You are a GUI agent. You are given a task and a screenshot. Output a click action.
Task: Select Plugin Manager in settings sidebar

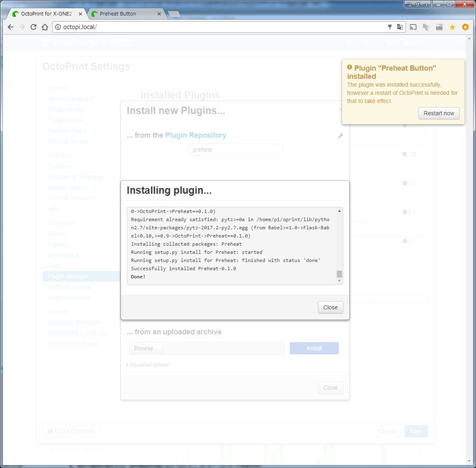(x=82, y=276)
